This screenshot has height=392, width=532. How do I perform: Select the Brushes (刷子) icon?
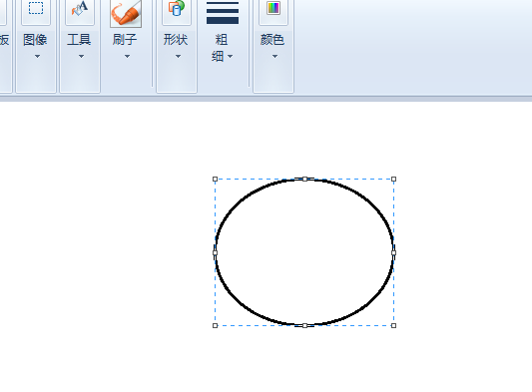point(126,13)
